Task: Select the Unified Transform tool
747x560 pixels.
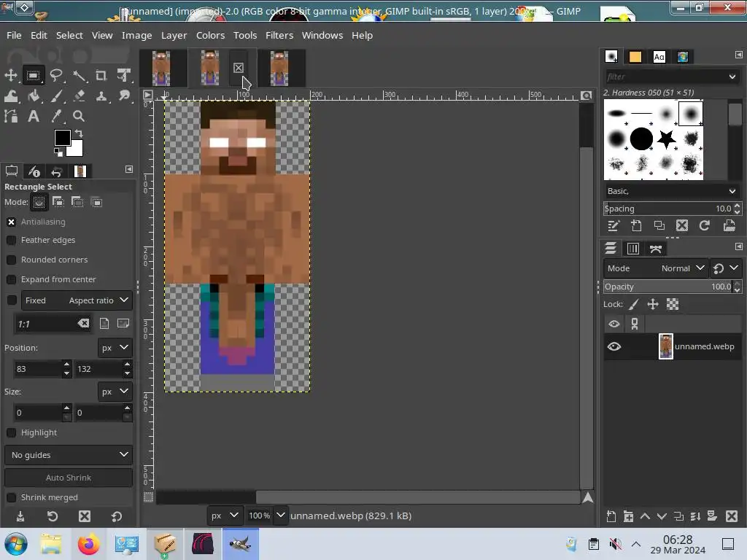Action: pyautogui.click(x=124, y=75)
